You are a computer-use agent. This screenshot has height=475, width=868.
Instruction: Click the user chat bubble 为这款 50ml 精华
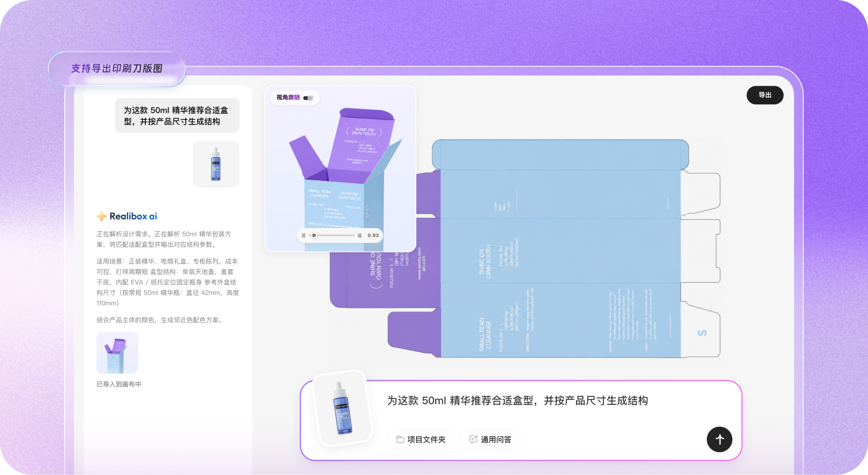(x=177, y=116)
